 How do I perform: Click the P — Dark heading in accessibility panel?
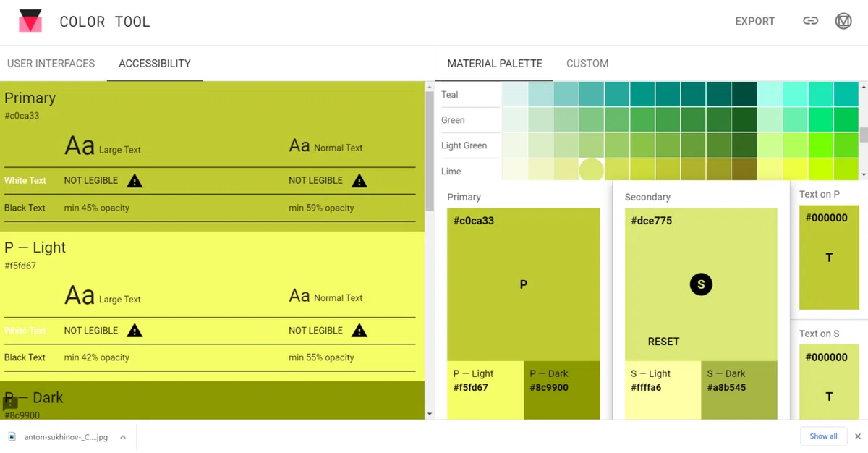coord(34,397)
